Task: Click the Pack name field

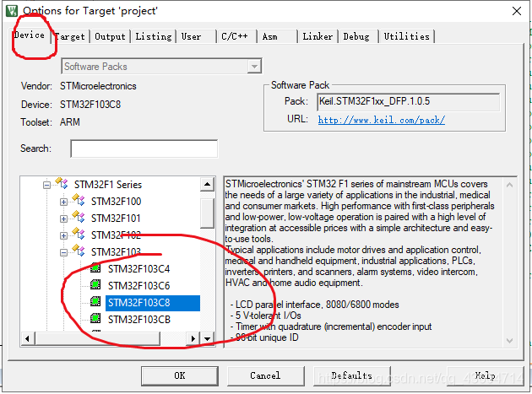Action: 409,102
